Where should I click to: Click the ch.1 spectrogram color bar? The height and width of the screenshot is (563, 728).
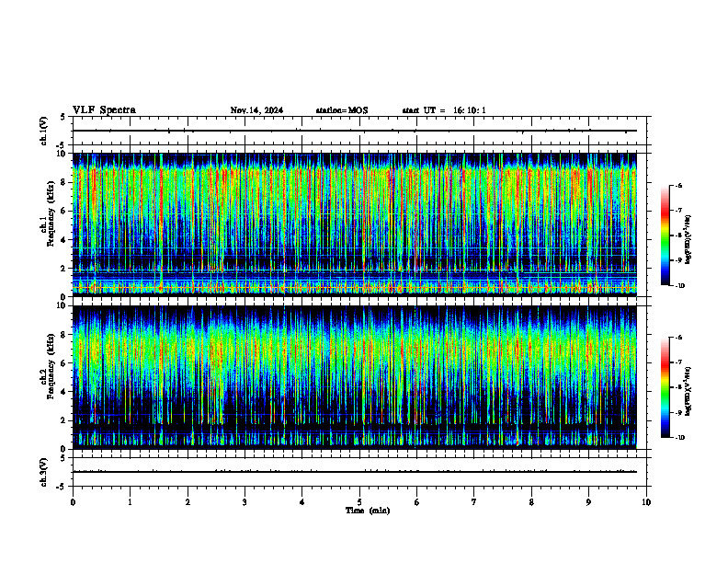coord(665,236)
